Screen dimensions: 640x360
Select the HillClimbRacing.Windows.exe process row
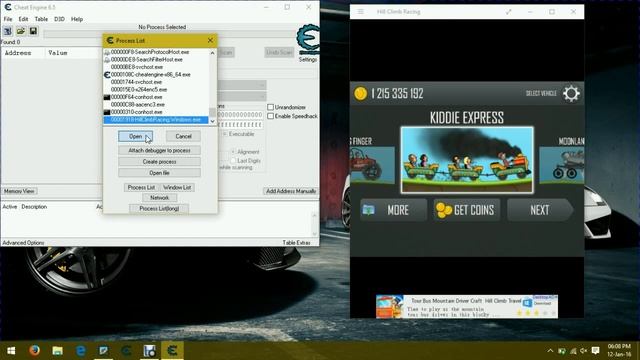[156, 120]
